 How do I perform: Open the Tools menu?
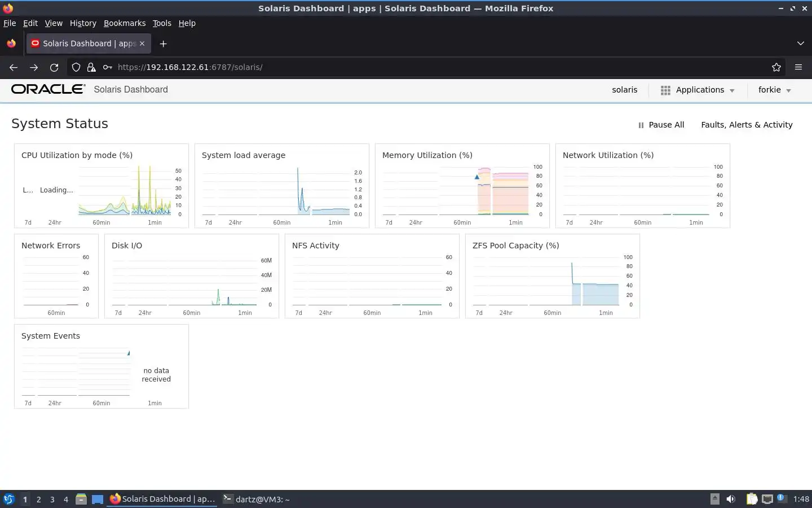[x=162, y=23]
